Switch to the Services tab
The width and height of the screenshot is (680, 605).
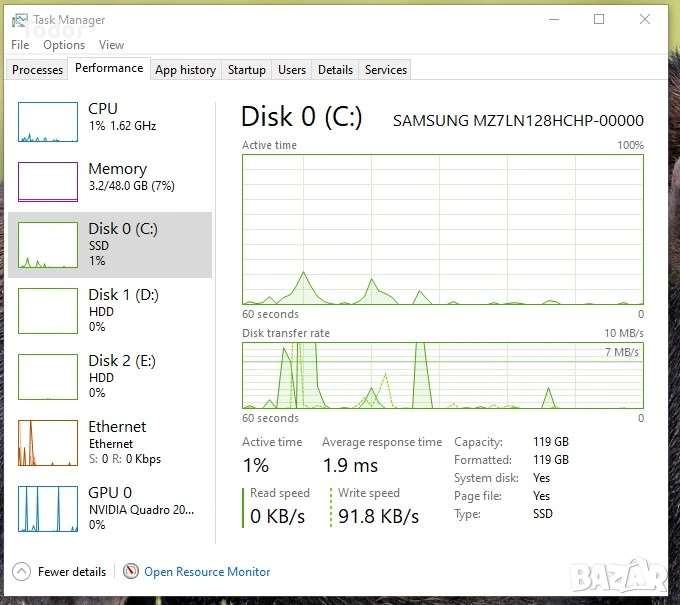pyautogui.click(x=386, y=70)
